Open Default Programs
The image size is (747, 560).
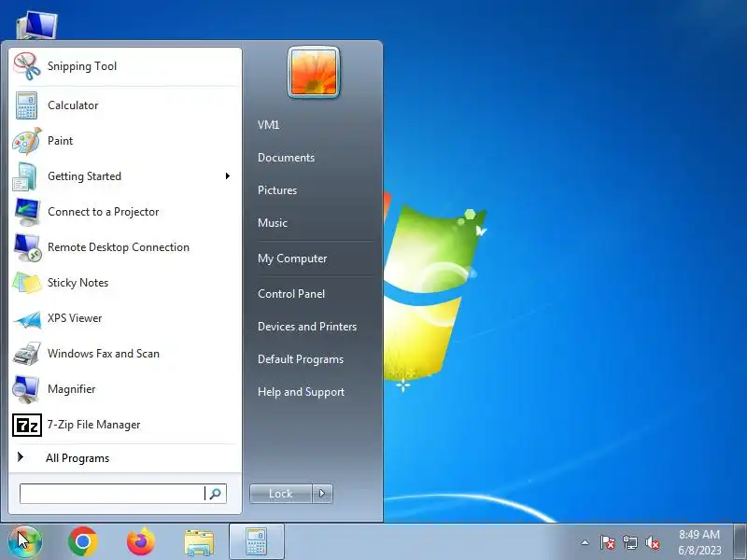click(x=301, y=359)
